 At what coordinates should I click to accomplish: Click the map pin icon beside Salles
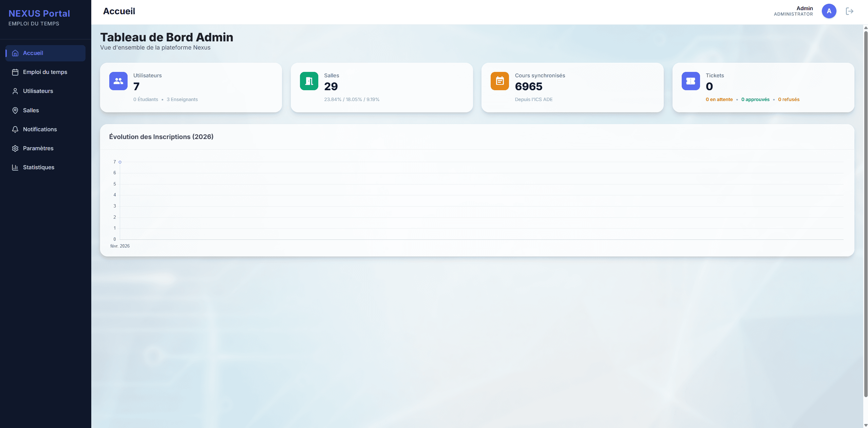pos(15,110)
